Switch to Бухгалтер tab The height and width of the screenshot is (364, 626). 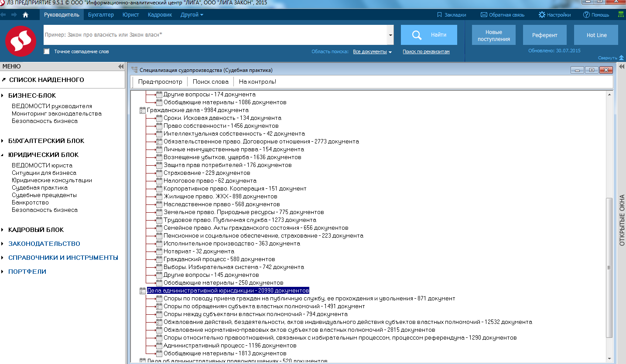[101, 15]
